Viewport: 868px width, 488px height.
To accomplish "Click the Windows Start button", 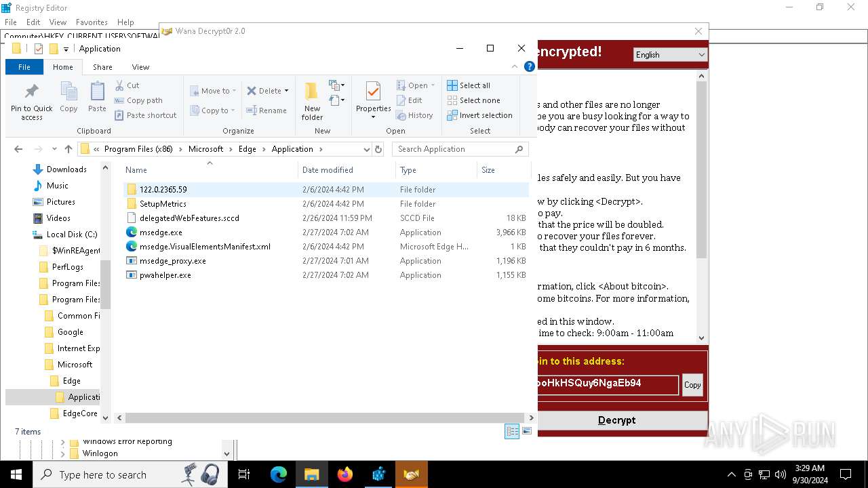I will click(x=16, y=474).
